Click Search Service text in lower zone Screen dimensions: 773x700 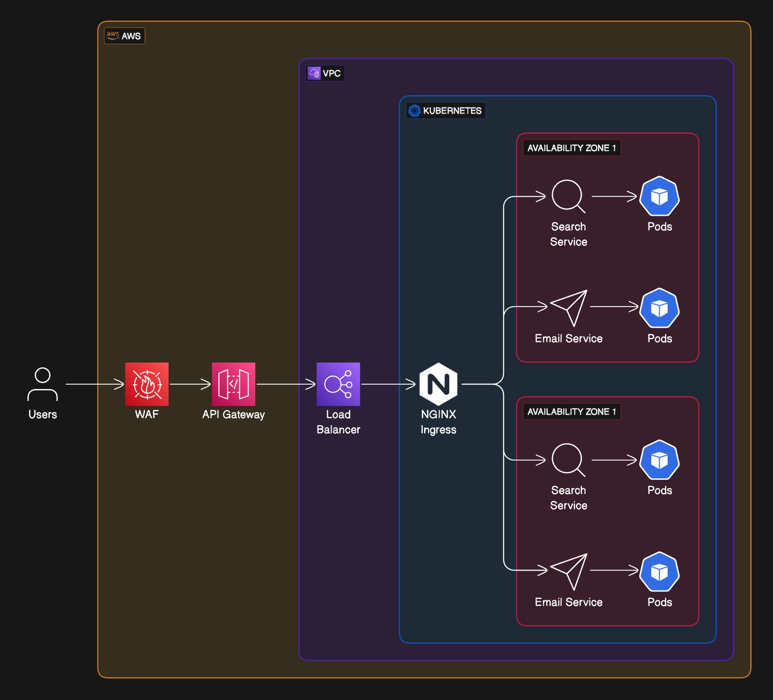tap(569, 498)
